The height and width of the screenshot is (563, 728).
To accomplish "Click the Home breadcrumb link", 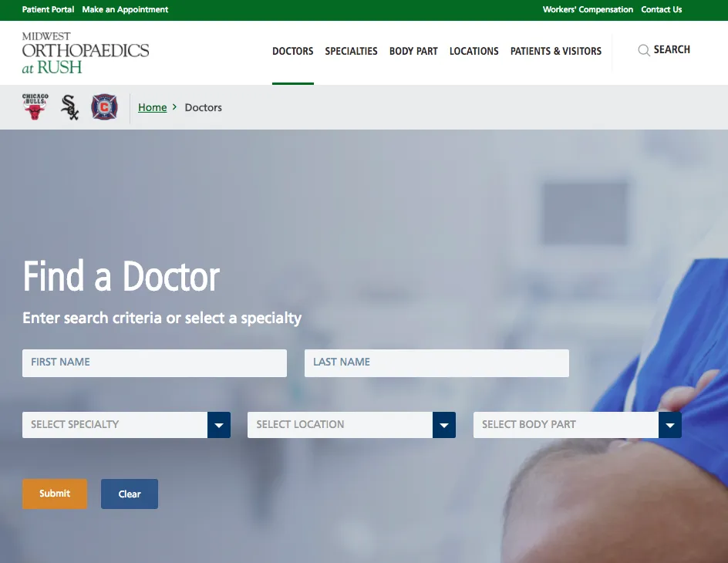I will [152, 107].
